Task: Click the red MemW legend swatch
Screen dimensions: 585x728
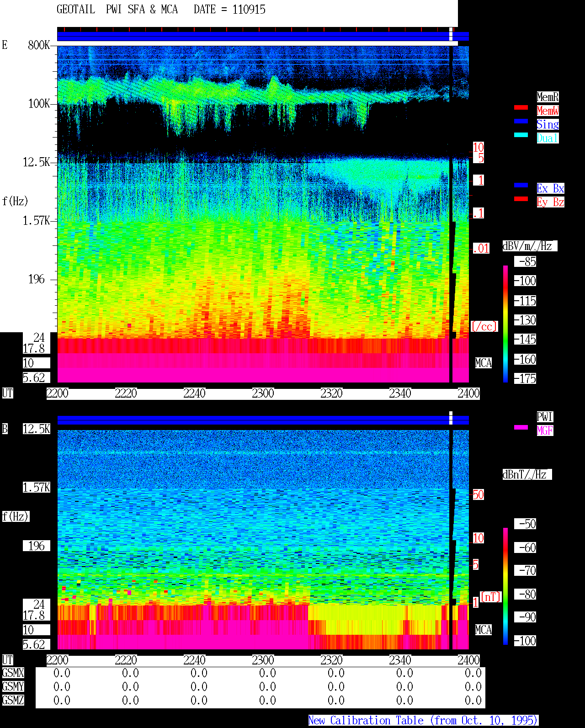Action: coord(521,107)
